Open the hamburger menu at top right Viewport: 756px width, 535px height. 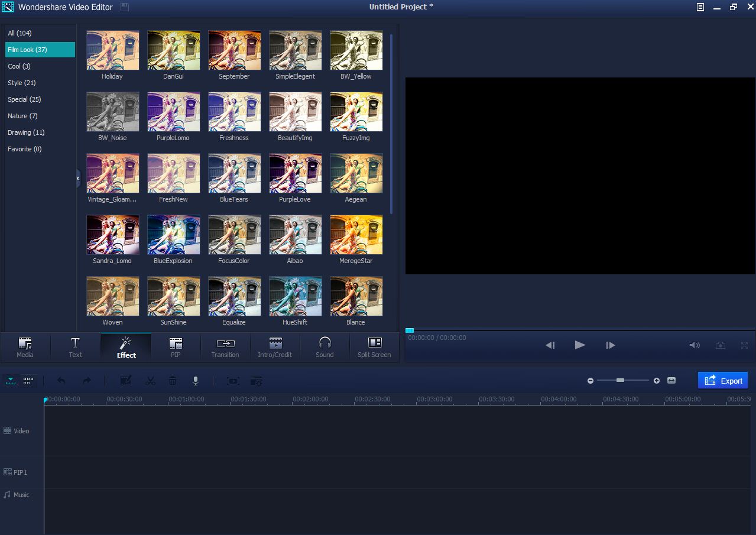pos(700,7)
